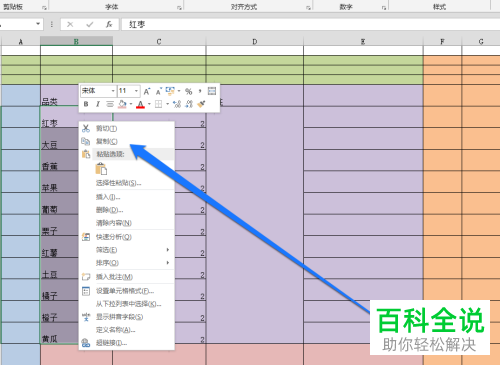Screen dimensions: 500x365
Task: Click the fill color paint bucket swatch
Action: click(x=122, y=104)
